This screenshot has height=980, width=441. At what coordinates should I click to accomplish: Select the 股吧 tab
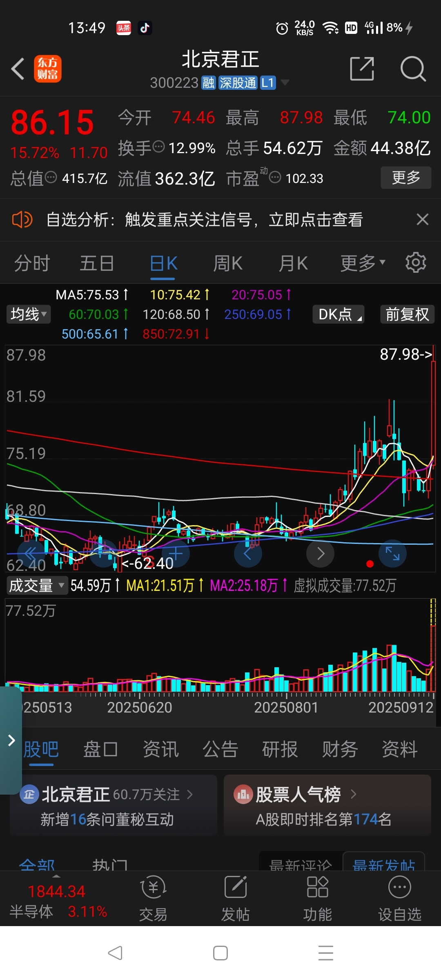[41, 749]
